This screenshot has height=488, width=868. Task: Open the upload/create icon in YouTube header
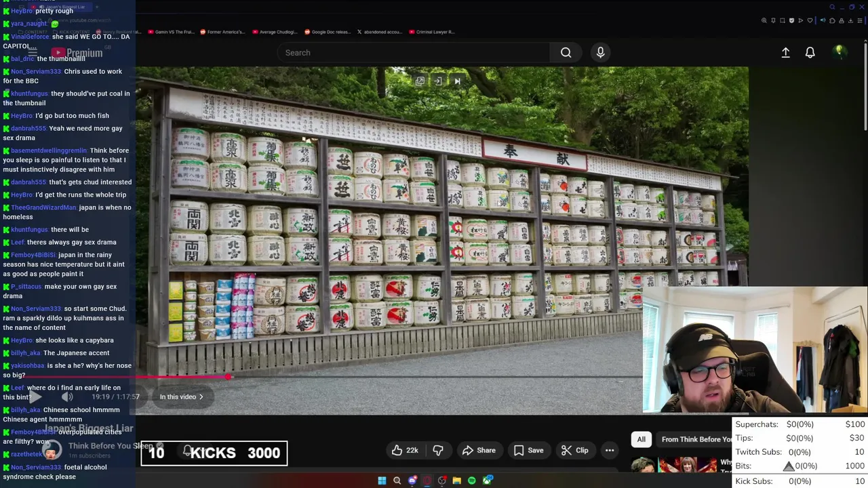(785, 52)
